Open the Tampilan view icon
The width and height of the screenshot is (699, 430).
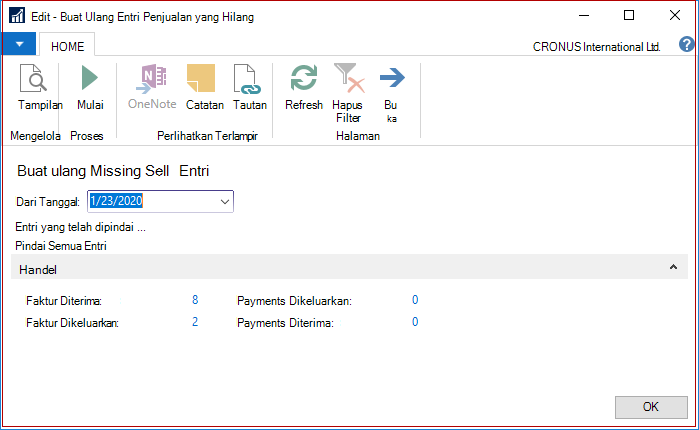33,78
